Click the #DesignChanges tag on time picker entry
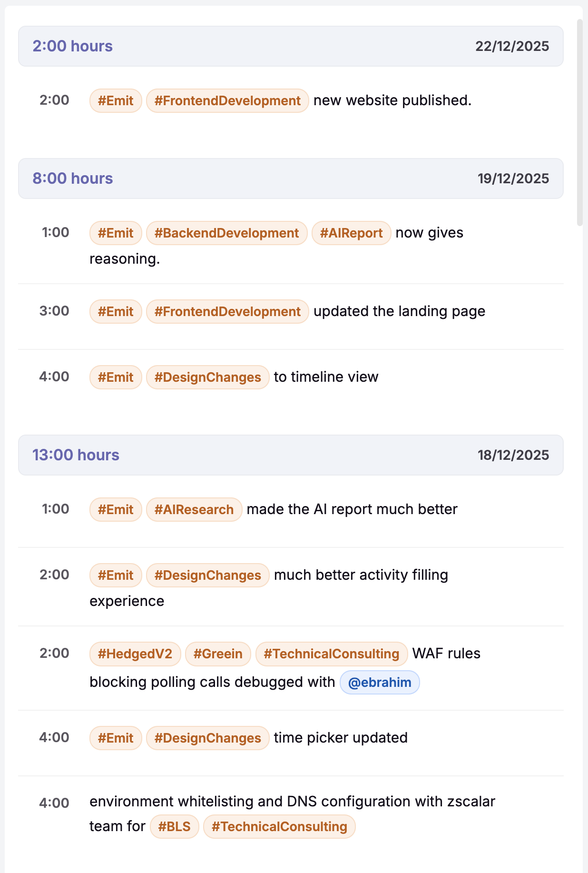The height and width of the screenshot is (873, 588). tap(207, 738)
